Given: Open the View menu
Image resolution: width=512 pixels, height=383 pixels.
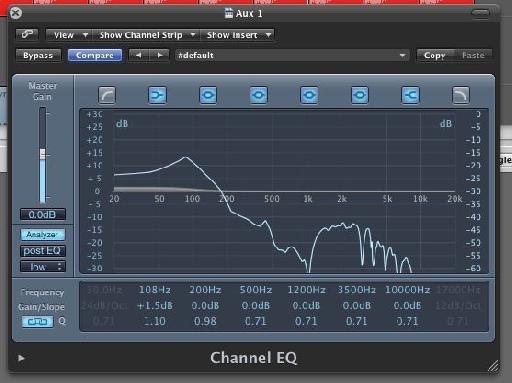Looking at the screenshot, I should click(x=69, y=35).
